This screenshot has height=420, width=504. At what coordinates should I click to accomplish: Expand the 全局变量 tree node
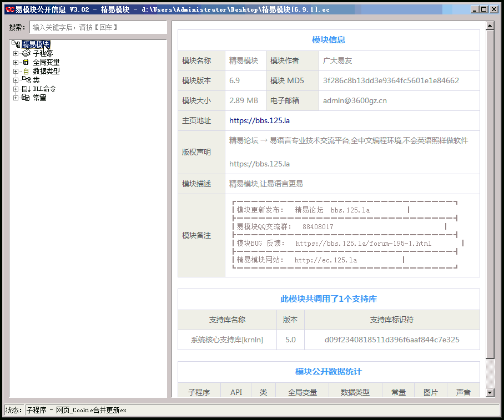click(16, 63)
